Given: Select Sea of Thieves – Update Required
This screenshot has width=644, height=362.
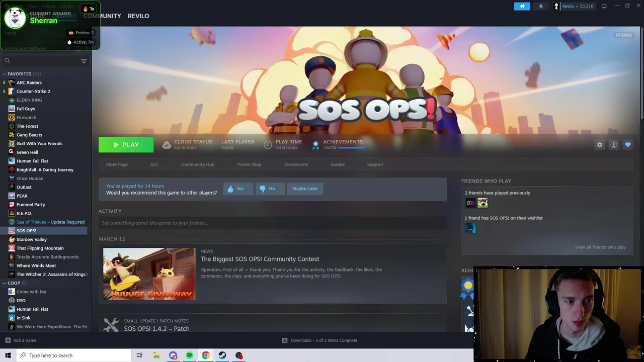Looking at the screenshot, I should [50, 222].
